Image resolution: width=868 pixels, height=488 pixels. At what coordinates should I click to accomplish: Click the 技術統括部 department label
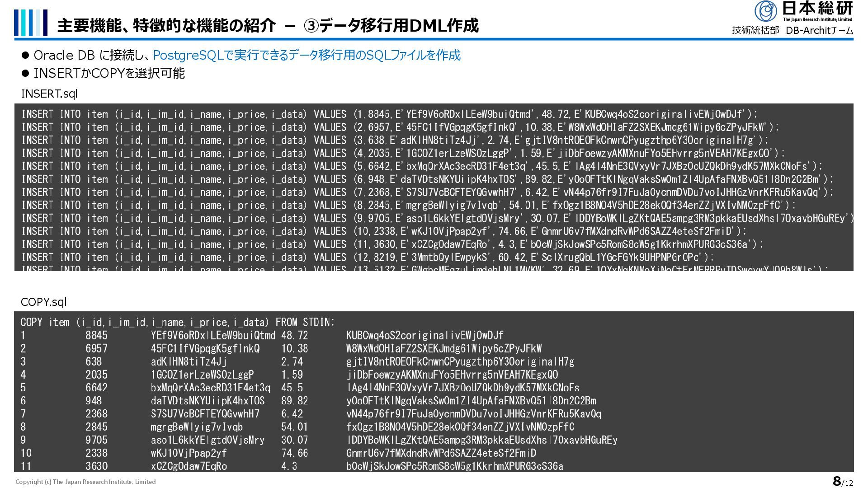[x=755, y=30]
